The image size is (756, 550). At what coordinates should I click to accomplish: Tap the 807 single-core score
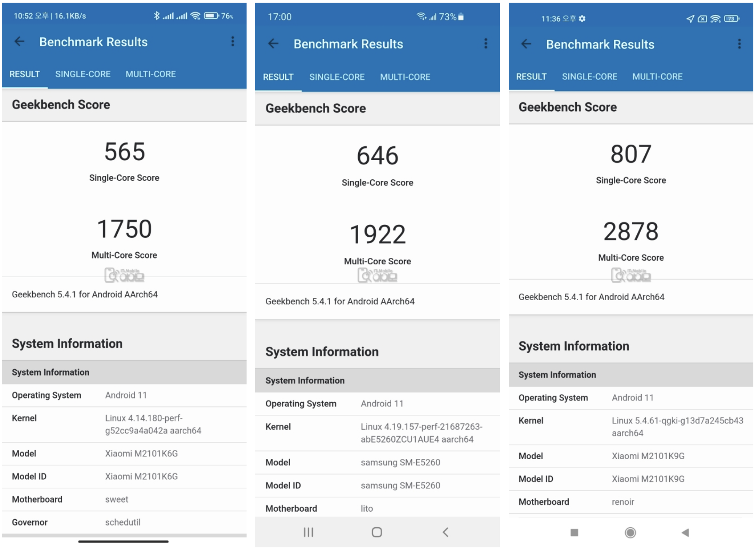click(x=630, y=154)
